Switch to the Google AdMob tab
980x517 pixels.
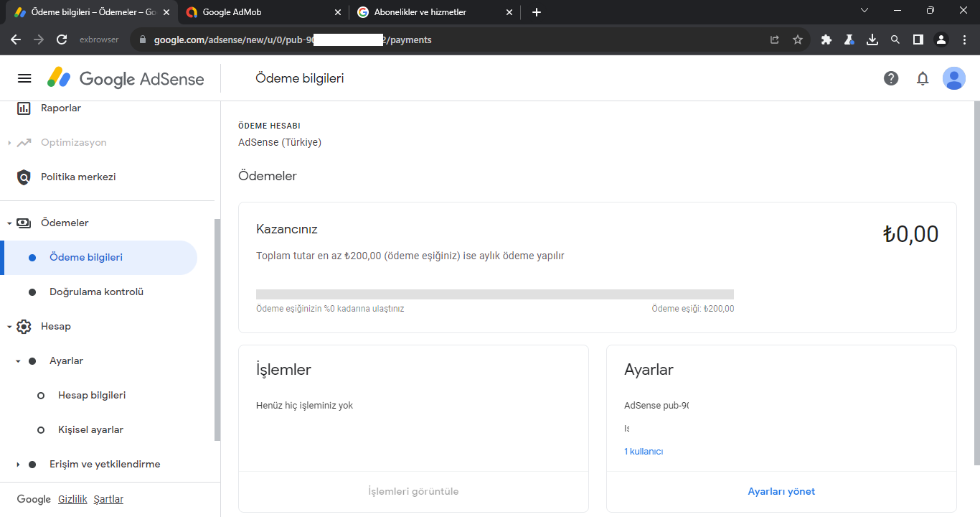coord(263,12)
